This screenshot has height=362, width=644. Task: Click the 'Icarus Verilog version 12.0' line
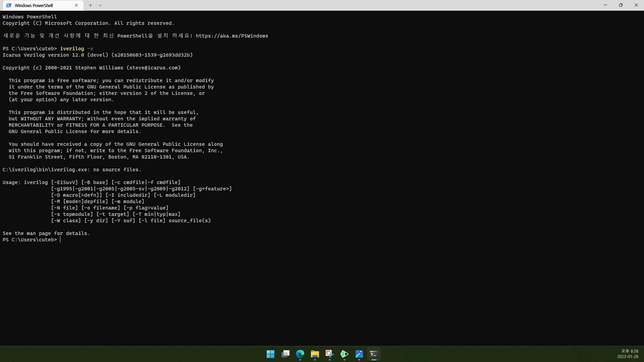98,55
